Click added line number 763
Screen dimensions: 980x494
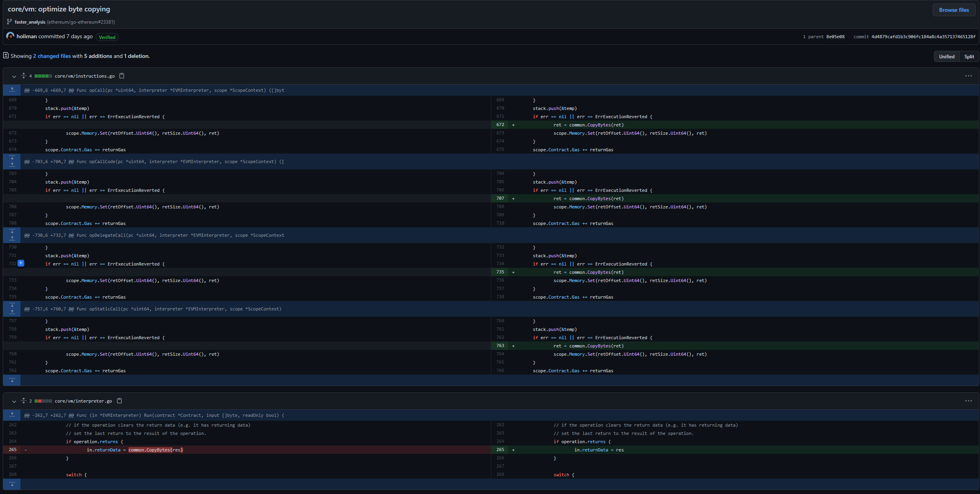(x=500, y=345)
